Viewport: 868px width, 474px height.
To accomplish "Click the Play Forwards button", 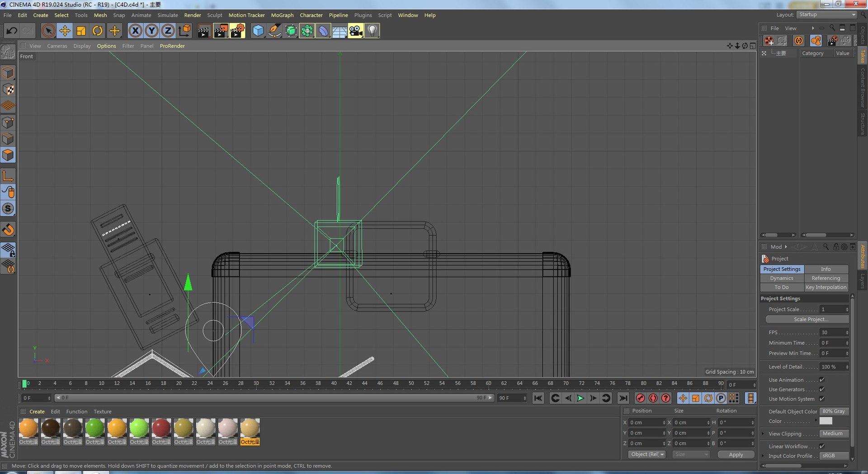I will pyautogui.click(x=580, y=398).
